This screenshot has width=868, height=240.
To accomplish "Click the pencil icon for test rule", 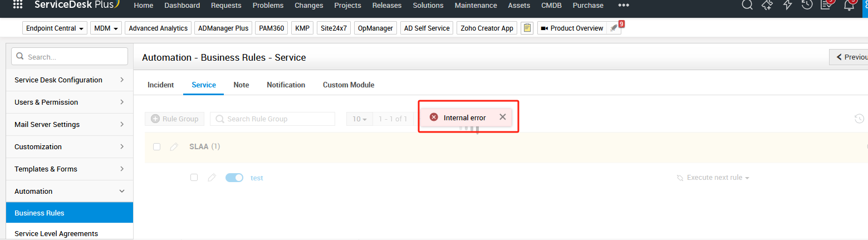I will click(212, 178).
